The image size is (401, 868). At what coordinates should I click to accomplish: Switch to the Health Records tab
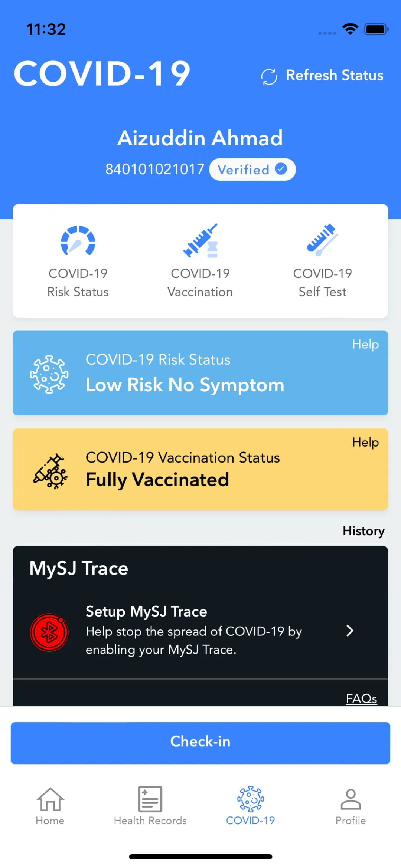tap(150, 805)
